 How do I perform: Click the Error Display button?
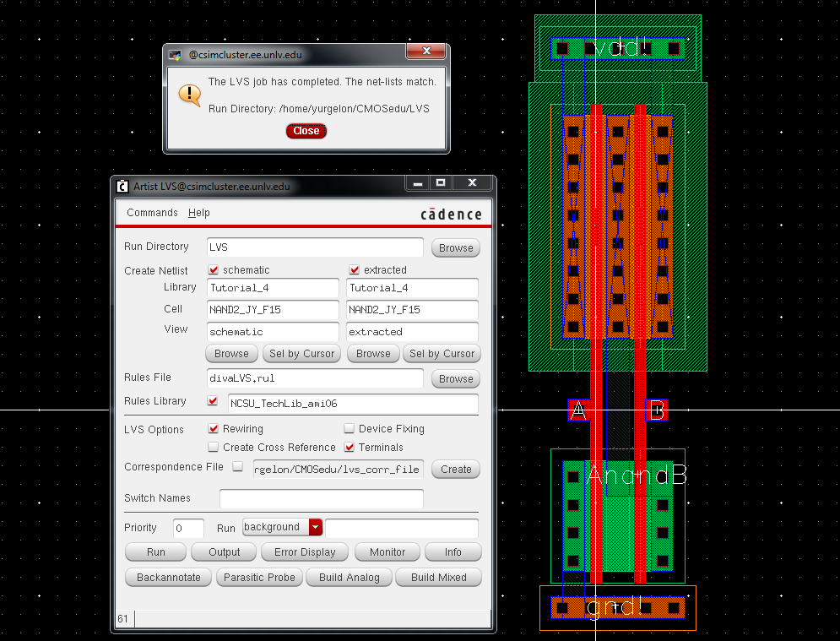point(305,552)
